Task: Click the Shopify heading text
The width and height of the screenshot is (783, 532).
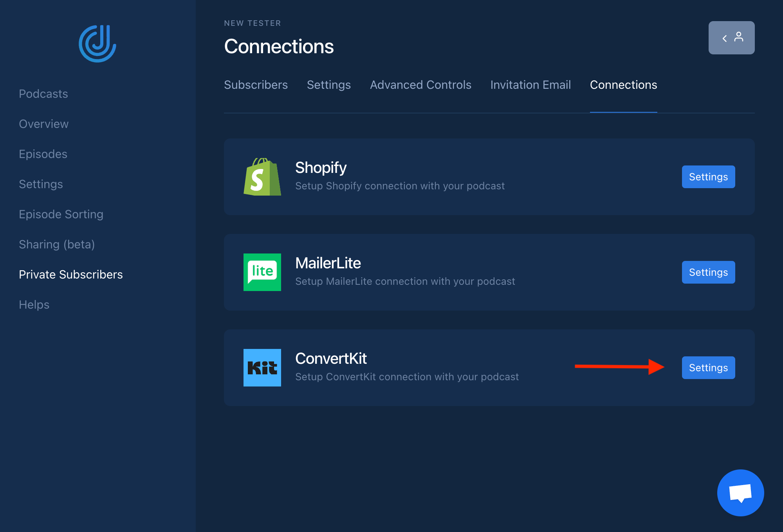Action: click(321, 168)
